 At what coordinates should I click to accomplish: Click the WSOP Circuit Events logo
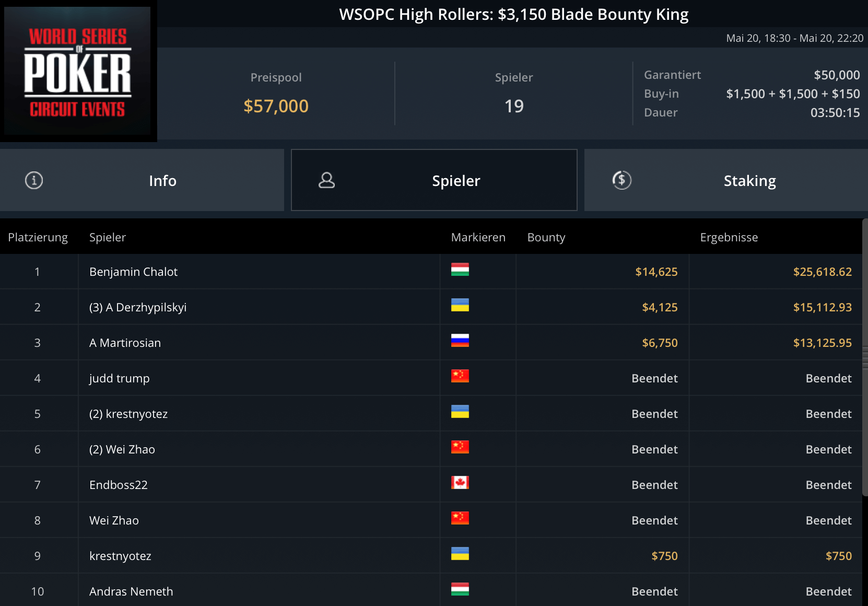(x=78, y=71)
